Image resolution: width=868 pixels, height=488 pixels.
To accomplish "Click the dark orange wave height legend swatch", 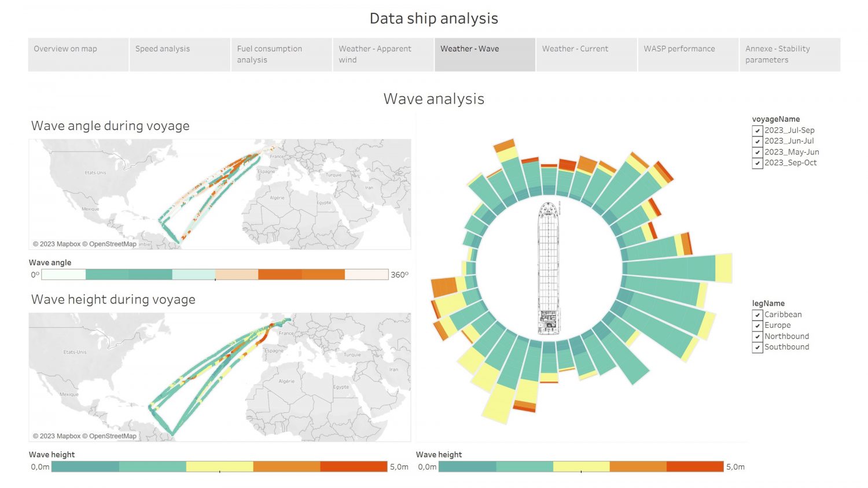I will 354,467.
